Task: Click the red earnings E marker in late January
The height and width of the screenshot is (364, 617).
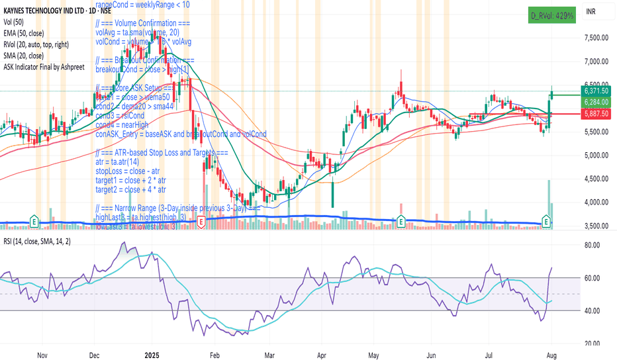Action: point(201,222)
